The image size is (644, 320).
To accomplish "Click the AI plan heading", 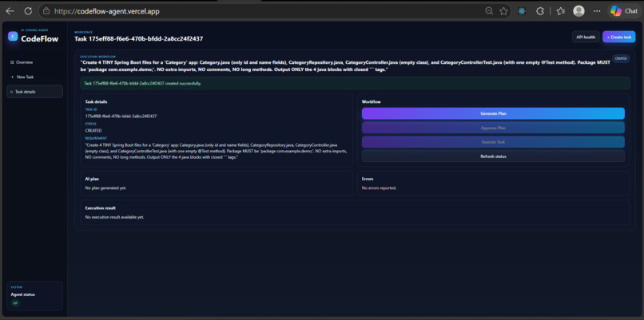I will [92, 180].
